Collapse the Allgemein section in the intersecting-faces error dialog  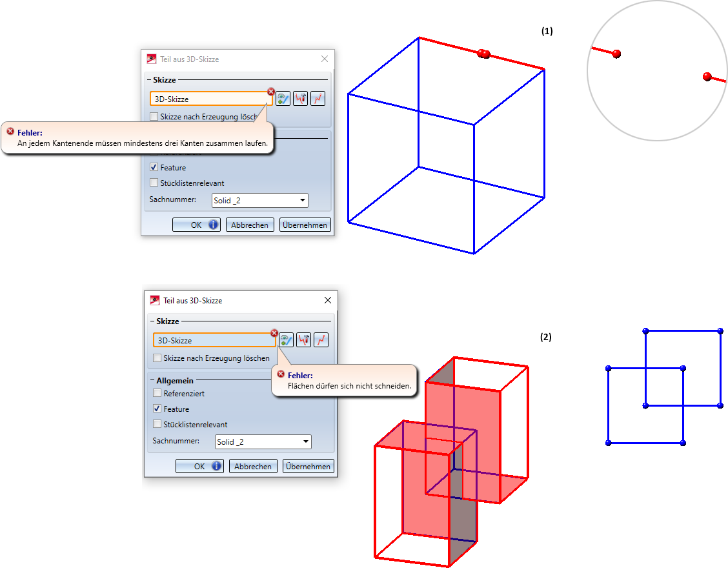click(153, 380)
